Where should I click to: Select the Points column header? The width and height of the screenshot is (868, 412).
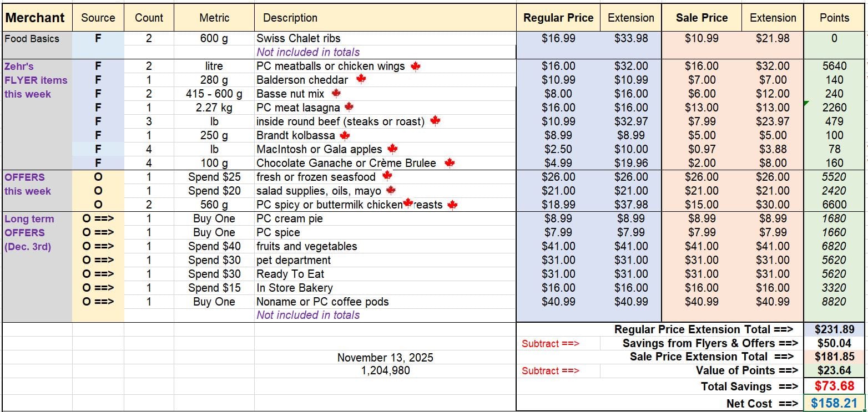(834, 18)
